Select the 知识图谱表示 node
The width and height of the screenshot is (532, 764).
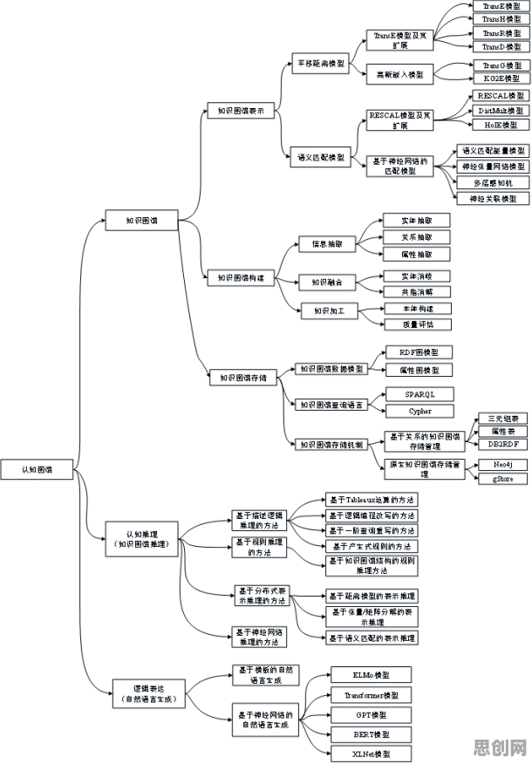[242, 111]
